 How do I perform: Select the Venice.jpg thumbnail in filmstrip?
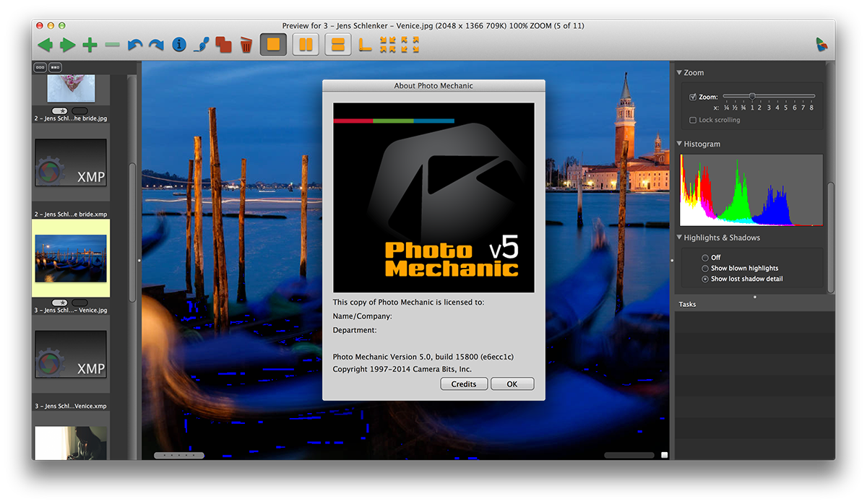pos(71,258)
